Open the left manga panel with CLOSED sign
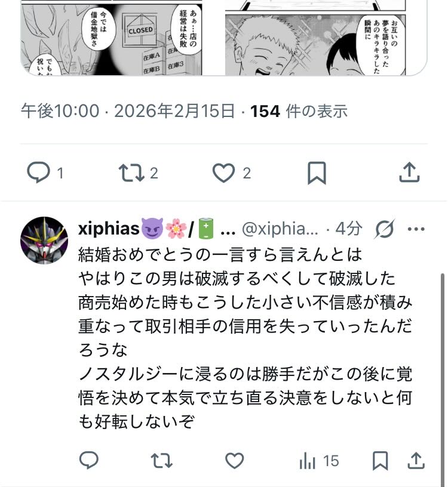This screenshot has height=487, width=448. [111, 37]
